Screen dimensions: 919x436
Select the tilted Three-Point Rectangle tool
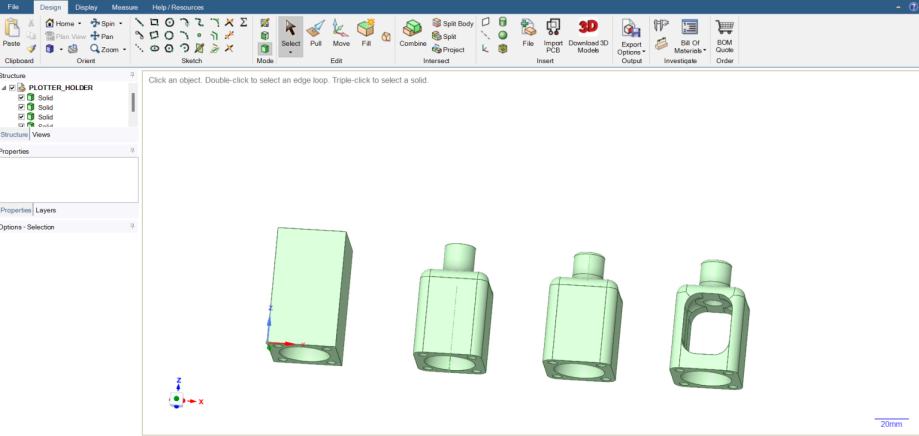point(154,35)
